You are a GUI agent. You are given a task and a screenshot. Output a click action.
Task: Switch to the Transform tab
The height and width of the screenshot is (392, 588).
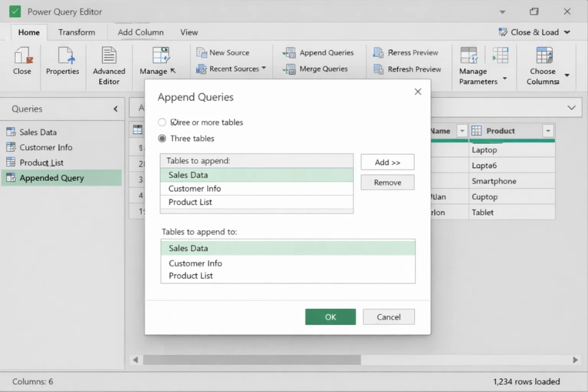[76, 31]
